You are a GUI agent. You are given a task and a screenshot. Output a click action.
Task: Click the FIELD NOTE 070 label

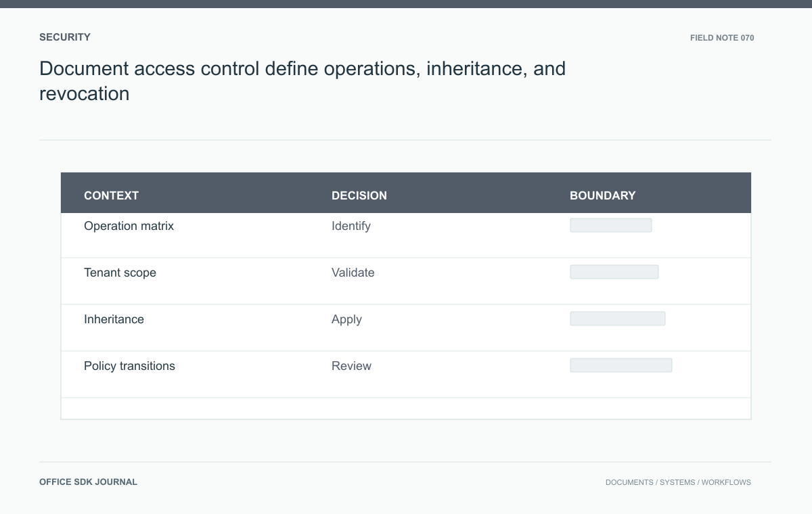[x=722, y=38]
